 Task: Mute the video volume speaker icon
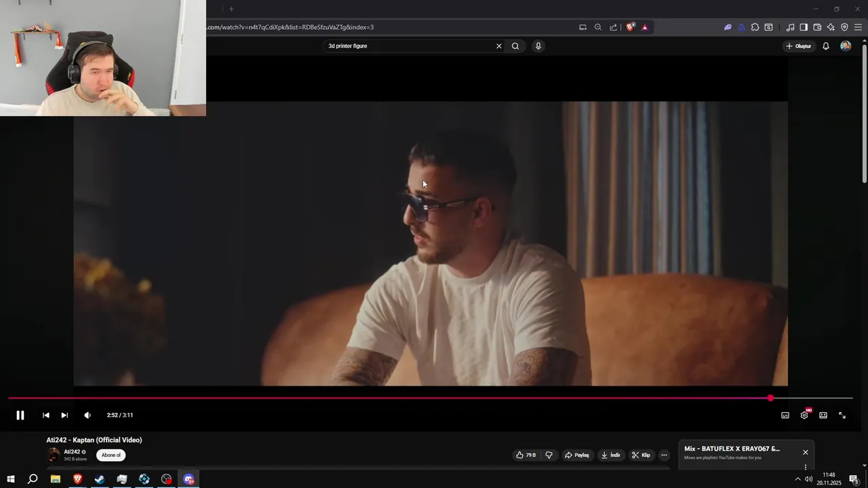(x=87, y=415)
